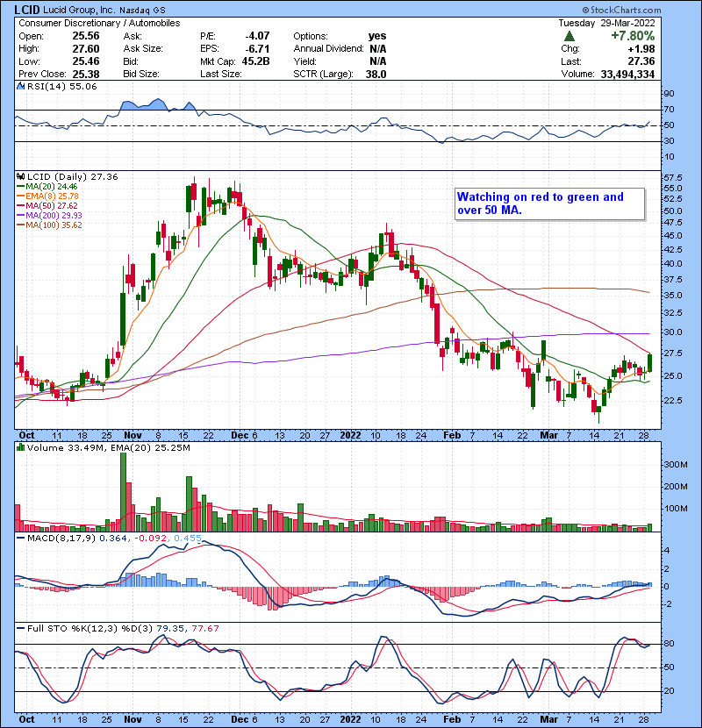Viewport: 702px width, 728px height.
Task: Click the Last price 27.36 value
Action: pyautogui.click(x=641, y=61)
